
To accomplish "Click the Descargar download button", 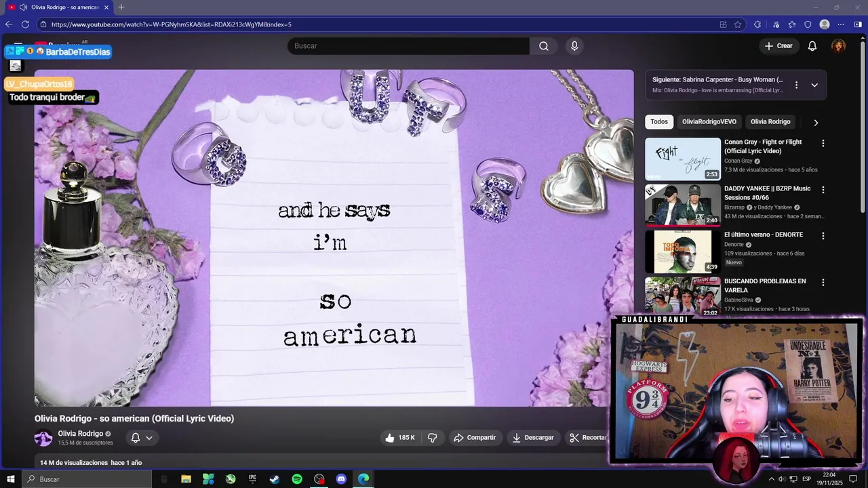I will (x=533, y=438).
